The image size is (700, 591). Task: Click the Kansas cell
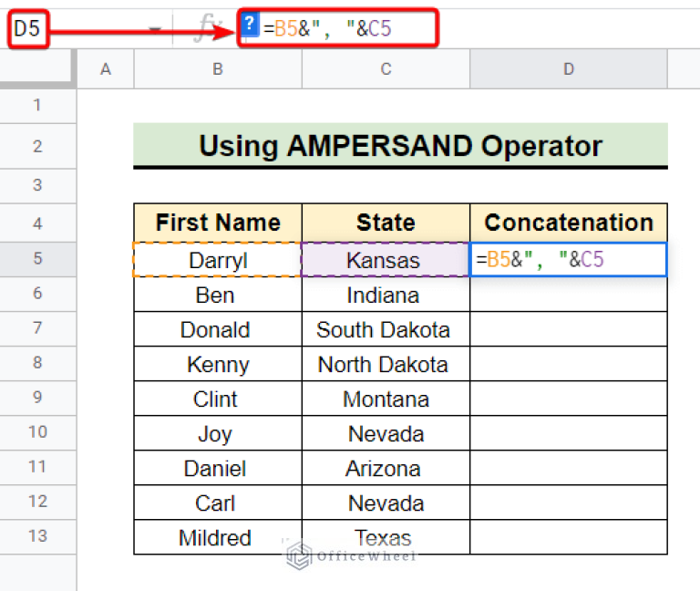[x=385, y=260]
